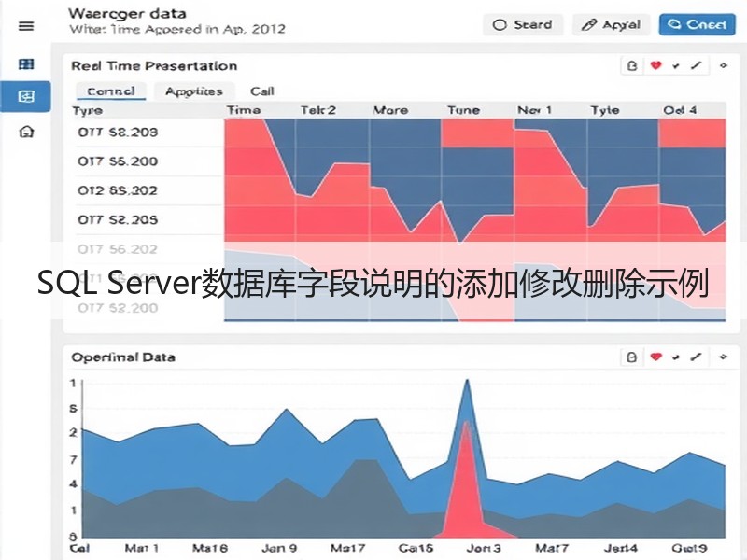The width and height of the screenshot is (747, 560).
Task: Click pencil edit icon in Operlinal Data panel
Action: pos(696,357)
